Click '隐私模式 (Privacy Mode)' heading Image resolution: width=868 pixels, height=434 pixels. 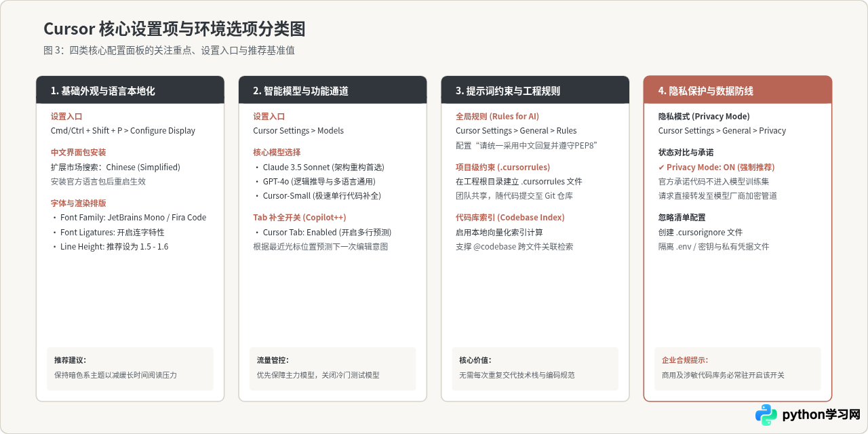(704, 117)
